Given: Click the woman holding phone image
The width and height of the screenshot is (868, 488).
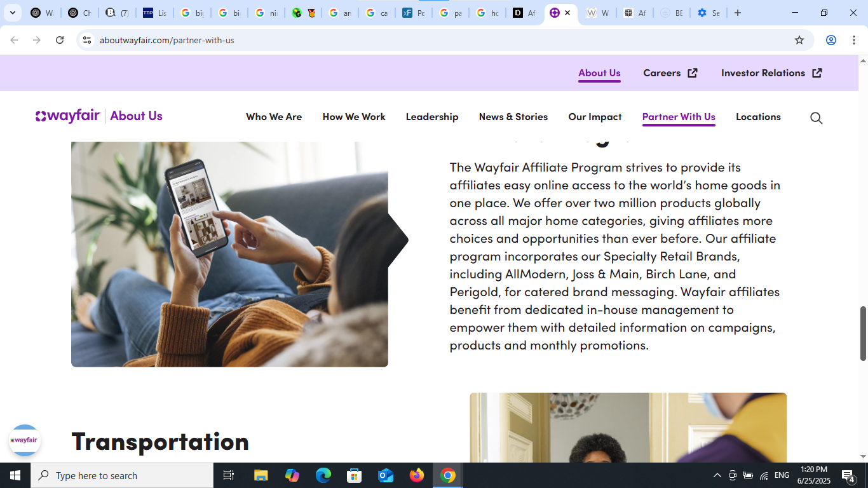Looking at the screenshot, I should coord(229,254).
